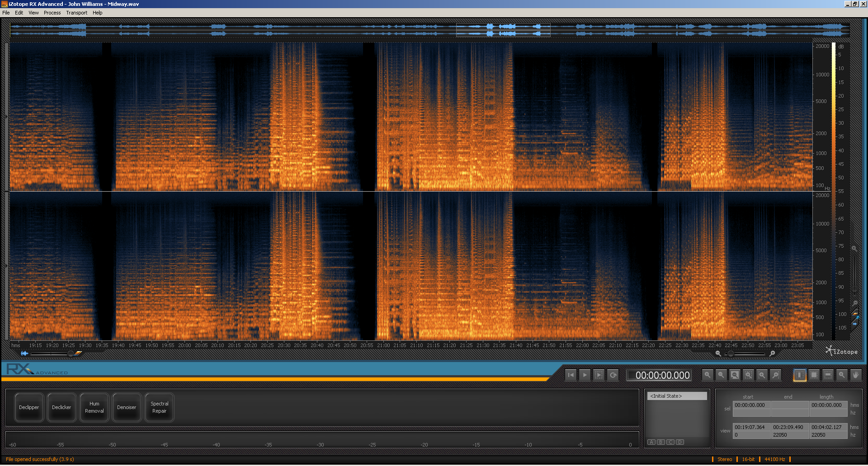Toggle compare snapshot C
Screen dimensions: 868x466
point(670,442)
